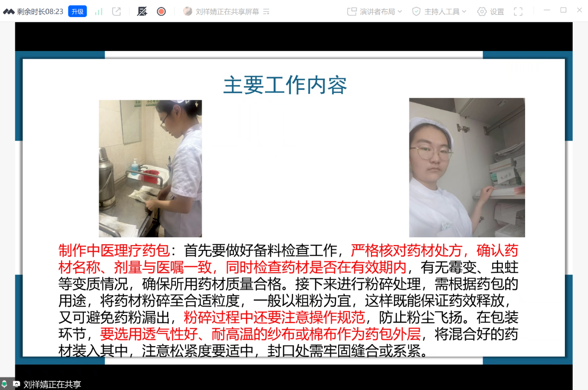588x390 pixels.
Task: Click the meeting app logo icon
Action: click(9, 12)
